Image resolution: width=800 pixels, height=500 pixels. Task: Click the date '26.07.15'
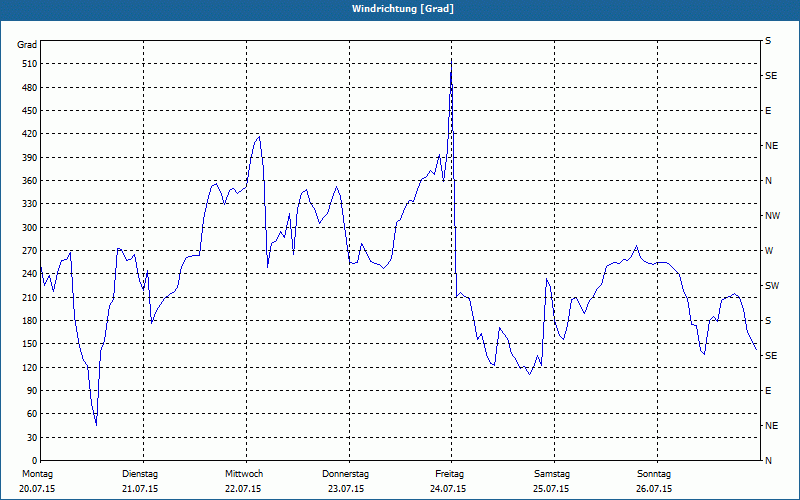(654, 489)
